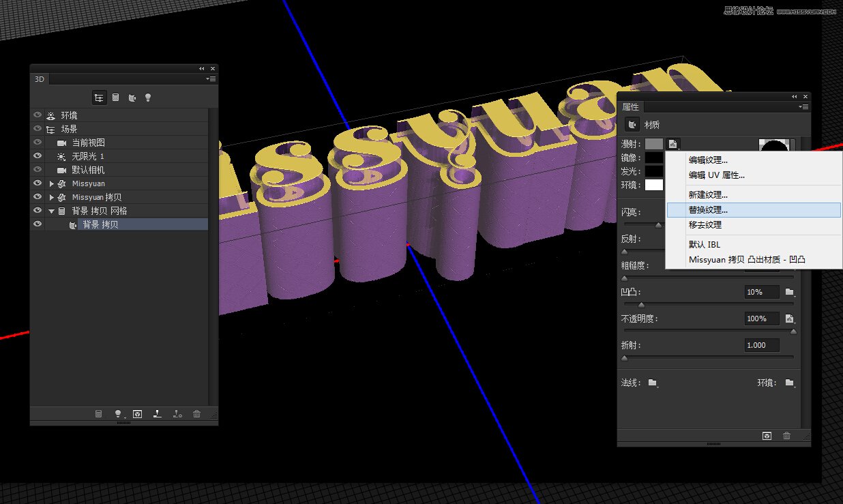This screenshot has width=843, height=504.
Task: Click the 法线 normal map folder icon
Action: pos(651,383)
